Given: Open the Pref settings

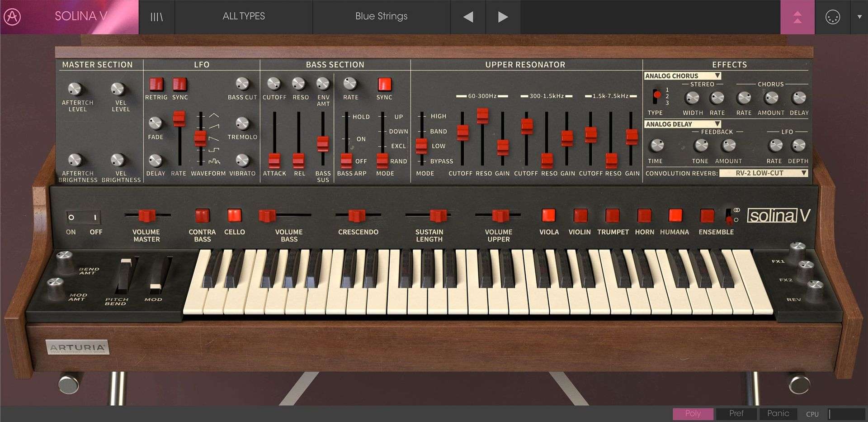Looking at the screenshot, I should point(737,413).
